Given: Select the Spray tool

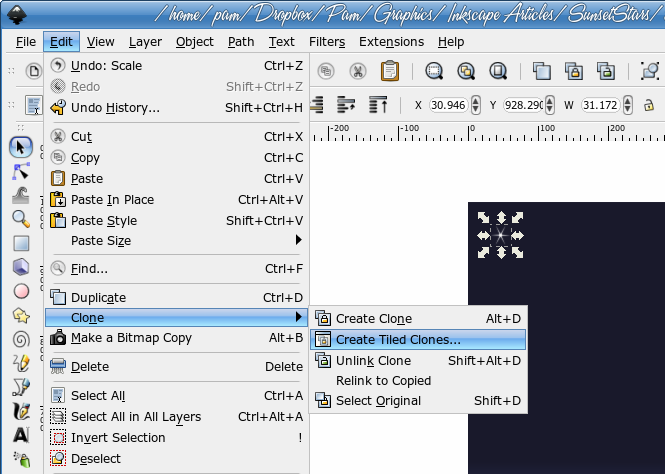Looking at the screenshot, I should [21, 460].
